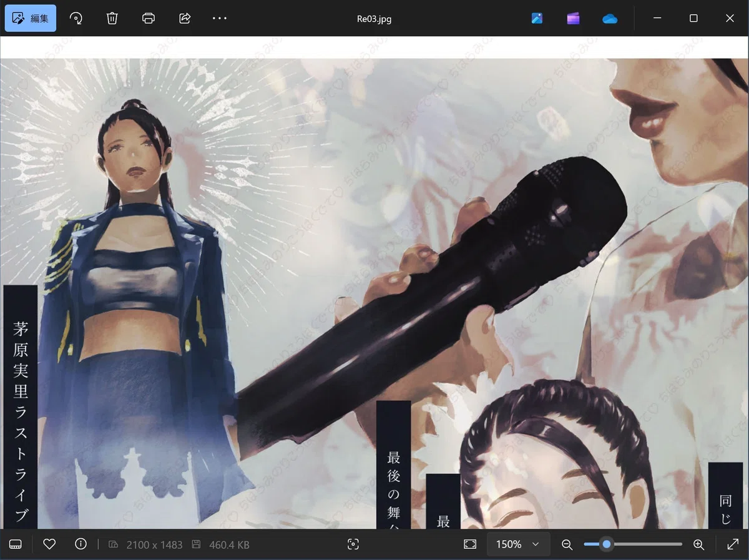Mark image as favorite with heart icon
749x560 pixels.
[49, 544]
